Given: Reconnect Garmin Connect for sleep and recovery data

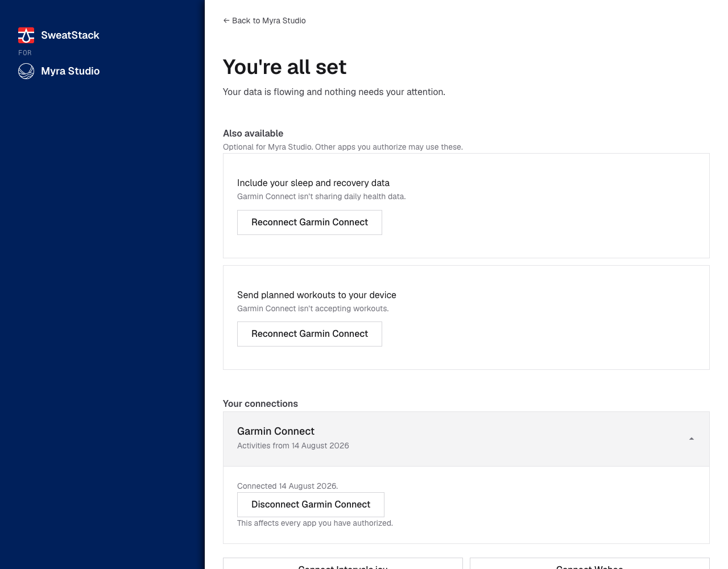Looking at the screenshot, I should point(309,222).
